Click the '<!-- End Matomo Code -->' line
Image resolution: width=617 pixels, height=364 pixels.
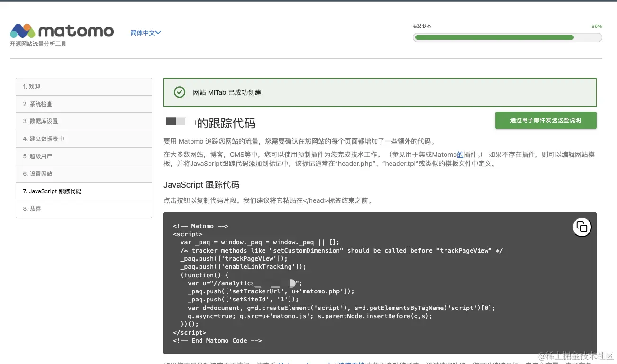coord(218,340)
